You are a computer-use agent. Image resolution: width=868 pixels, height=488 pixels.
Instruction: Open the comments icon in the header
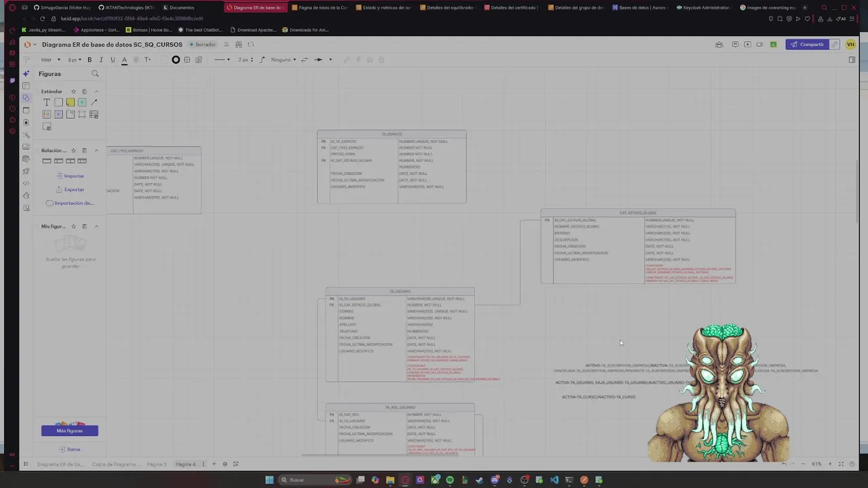point(735,45)
